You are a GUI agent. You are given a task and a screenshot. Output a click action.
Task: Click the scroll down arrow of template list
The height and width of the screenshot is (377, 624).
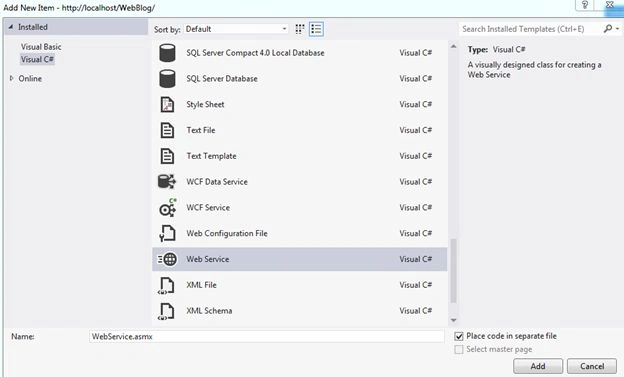(453, 320)
